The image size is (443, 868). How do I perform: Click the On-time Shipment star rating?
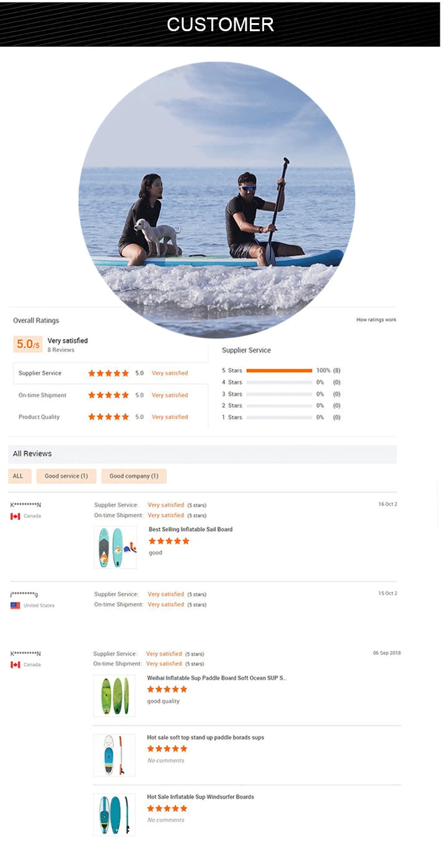pos(108,395)
